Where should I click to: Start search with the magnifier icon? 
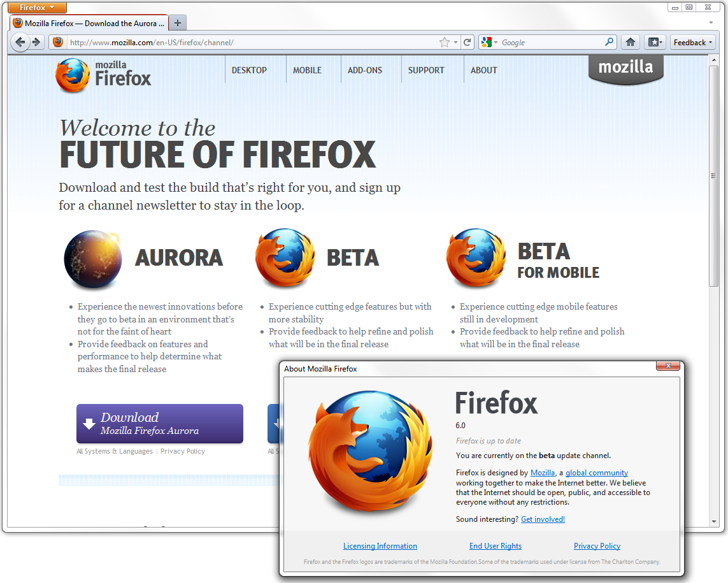click(610, 41)
